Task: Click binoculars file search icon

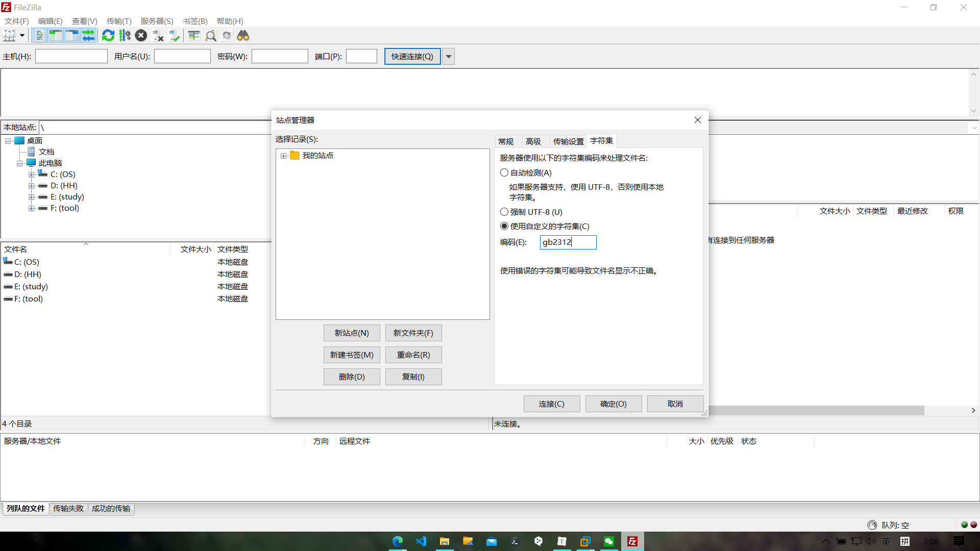Action: pos(243,36)
